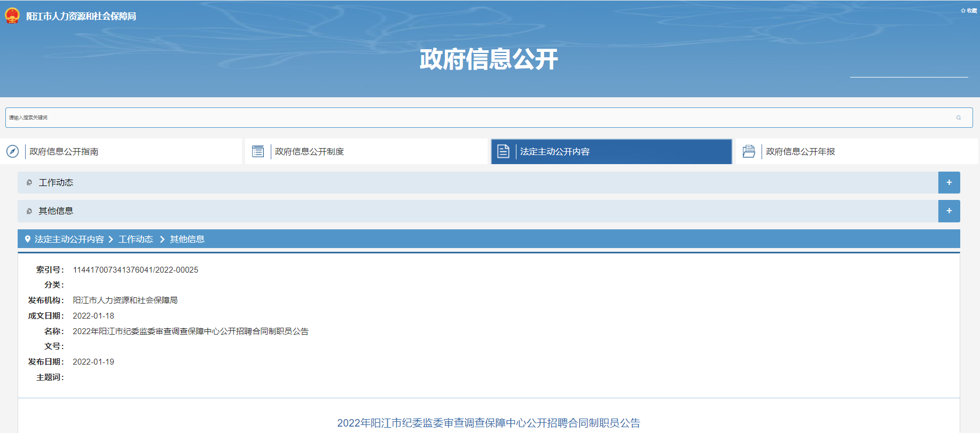Viewport: 980px width, 433px height.
Task: Go to 法定主动公开内容 in breadcrumb
Action: (x=69, y=239)
